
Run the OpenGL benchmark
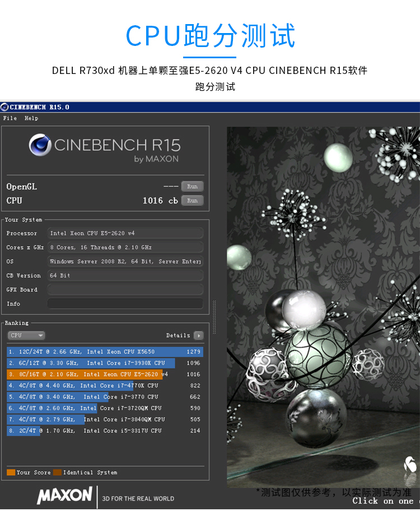pyautogui.click(x=192, y=187)
